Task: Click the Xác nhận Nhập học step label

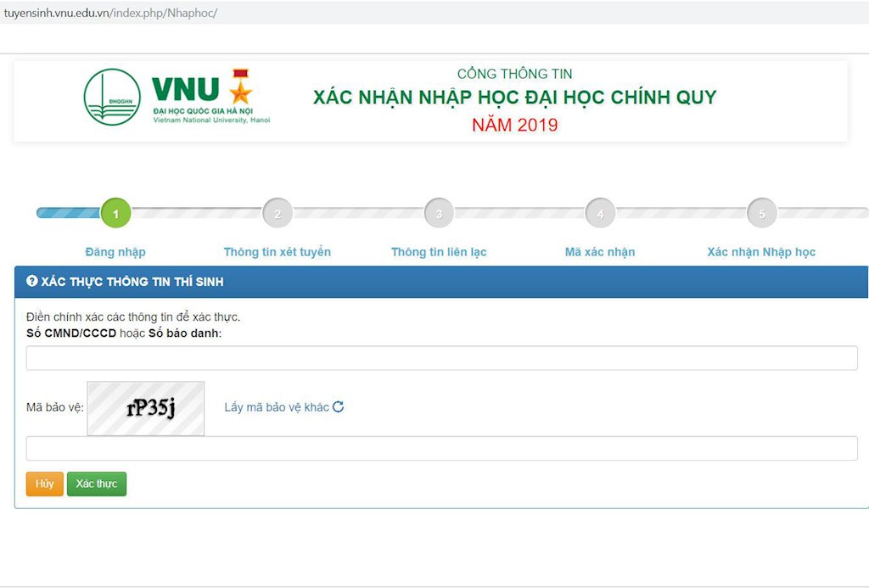Action: (x=761, y=252)
